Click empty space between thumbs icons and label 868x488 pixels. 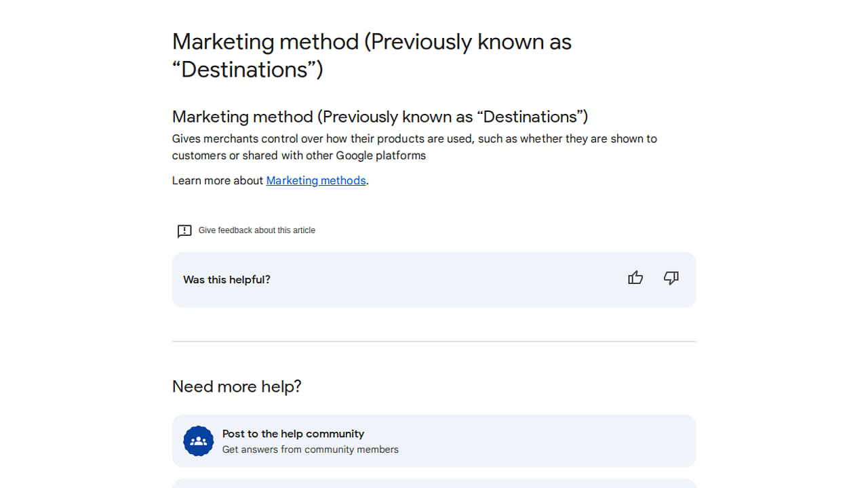coord(448,280)
